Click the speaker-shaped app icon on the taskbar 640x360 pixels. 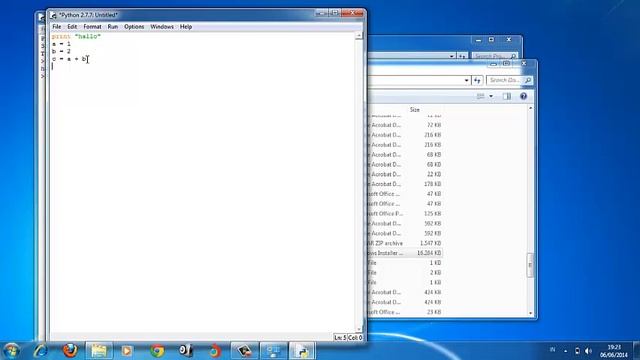click(185, 351)
